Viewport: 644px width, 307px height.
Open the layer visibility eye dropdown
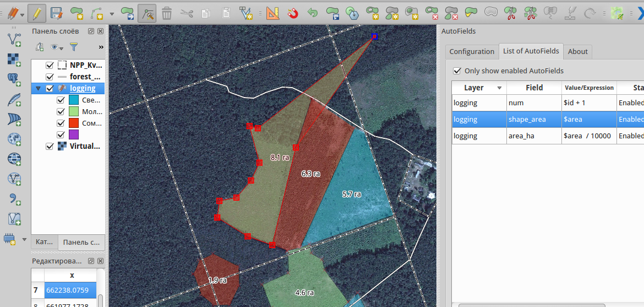57,47
